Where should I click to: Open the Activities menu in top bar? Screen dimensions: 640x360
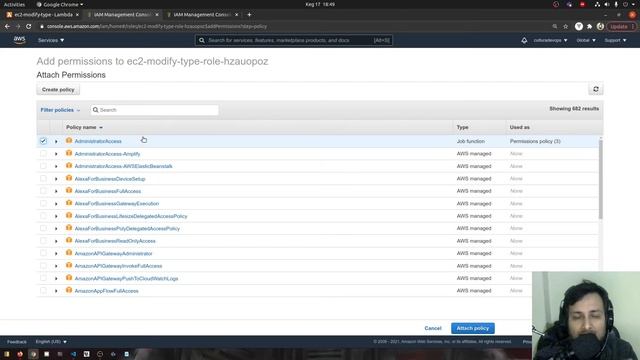(x=14, y=4)
